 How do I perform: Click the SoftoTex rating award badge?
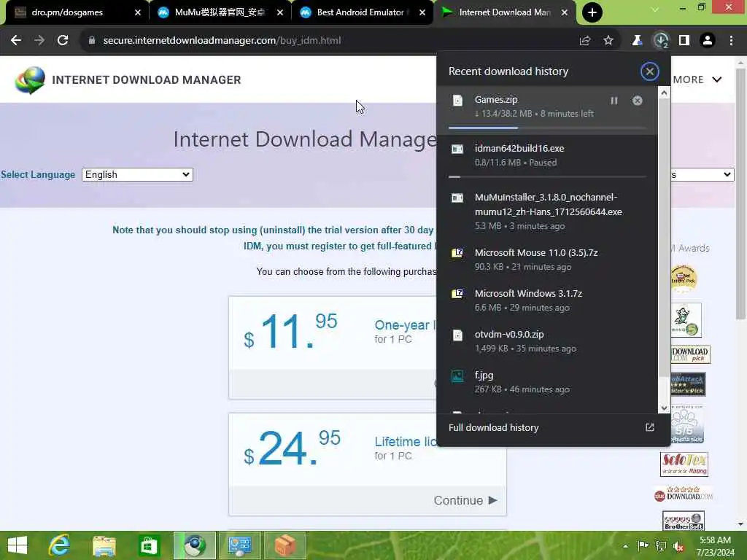click(684, 464)
